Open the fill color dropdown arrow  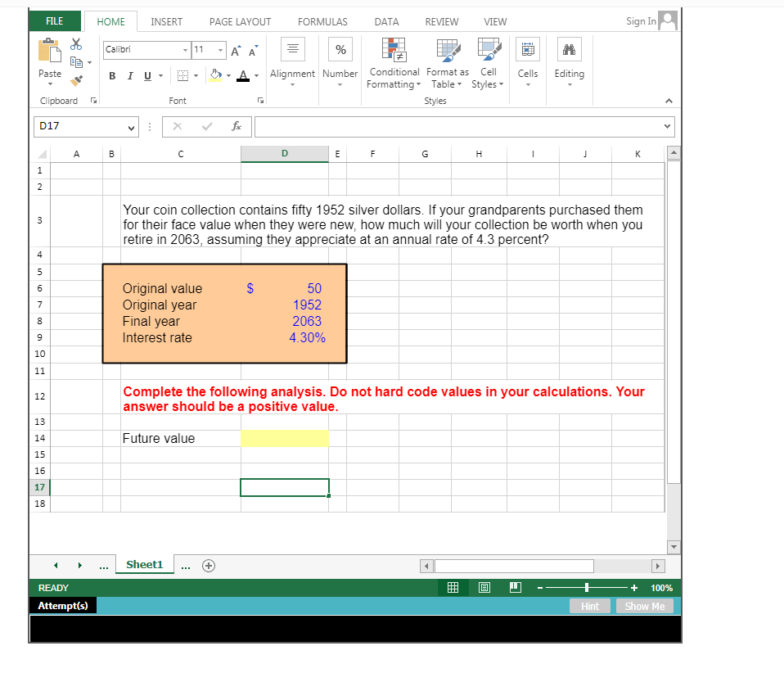tap(228, 75)
